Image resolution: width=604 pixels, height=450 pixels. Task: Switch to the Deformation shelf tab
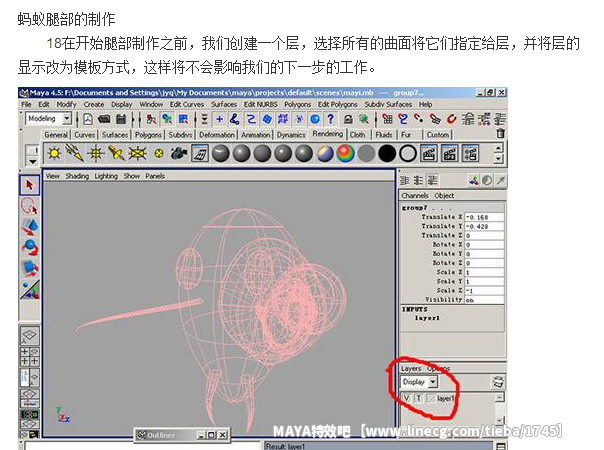point(216,135)
